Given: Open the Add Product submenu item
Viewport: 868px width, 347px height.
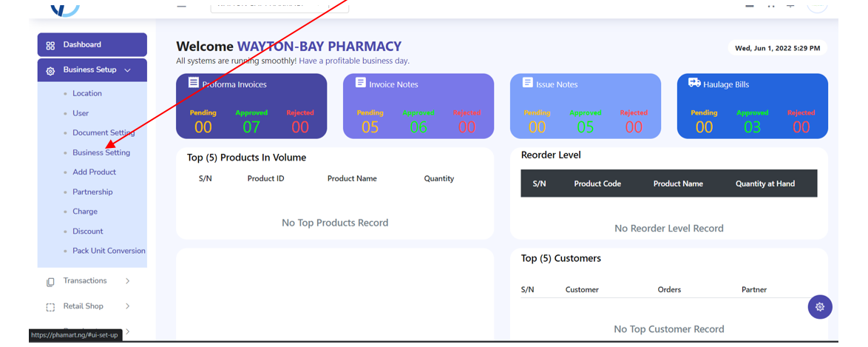Looking at the screenshot, I should coord(94,172).
